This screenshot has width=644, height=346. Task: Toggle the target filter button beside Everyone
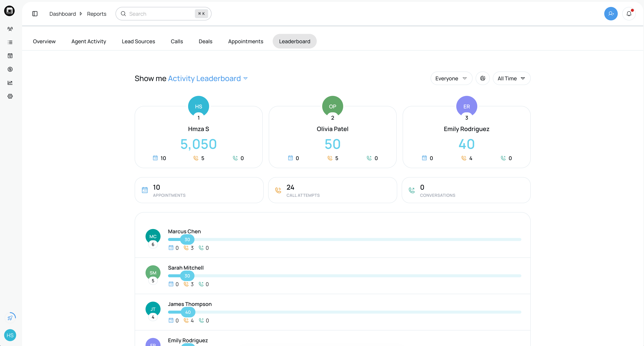483,78
